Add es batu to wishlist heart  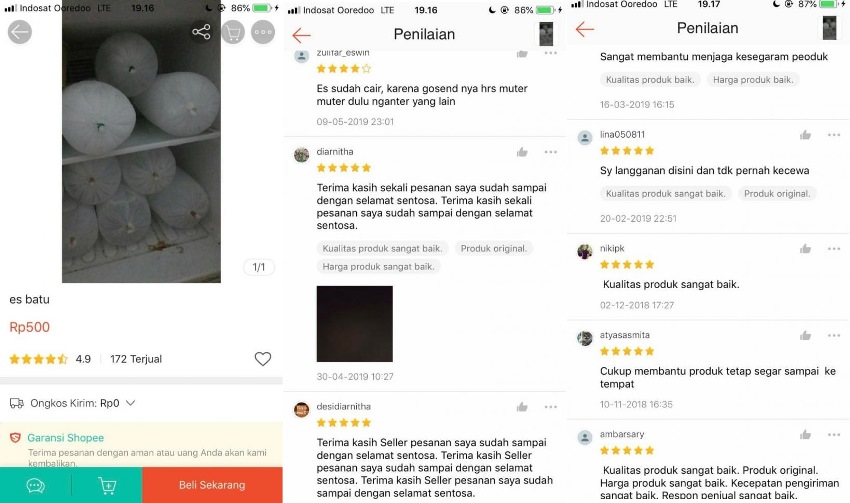[x=263, y=359]
